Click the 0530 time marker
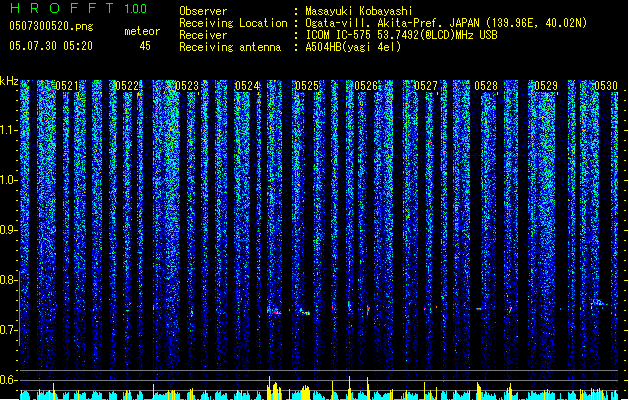 [x=606, y=86]
